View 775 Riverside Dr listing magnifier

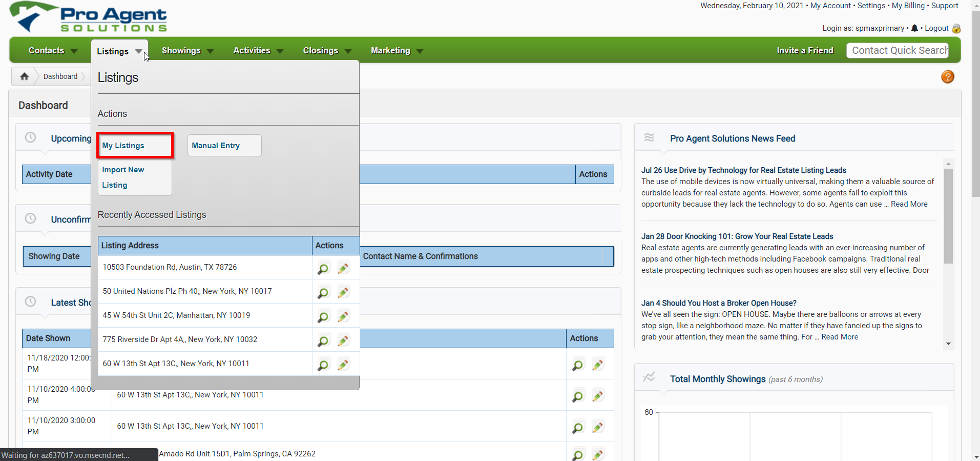[323, 340]
